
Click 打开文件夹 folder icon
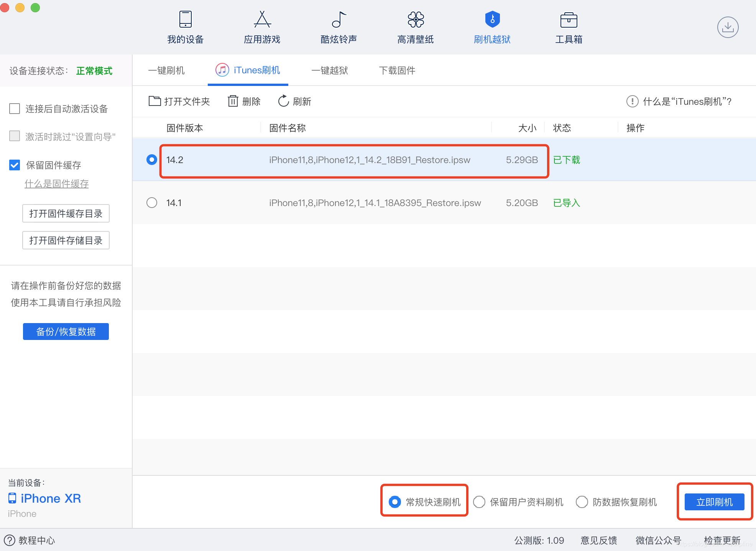(155, 101)
